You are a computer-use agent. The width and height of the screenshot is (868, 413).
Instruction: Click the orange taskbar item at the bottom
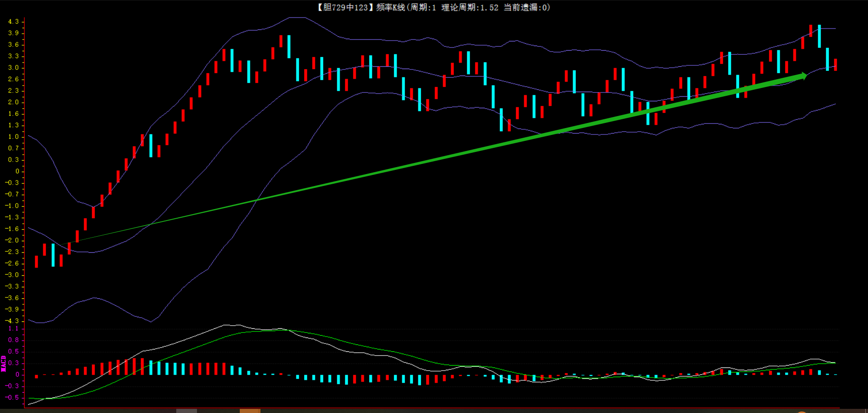(250, 411)
